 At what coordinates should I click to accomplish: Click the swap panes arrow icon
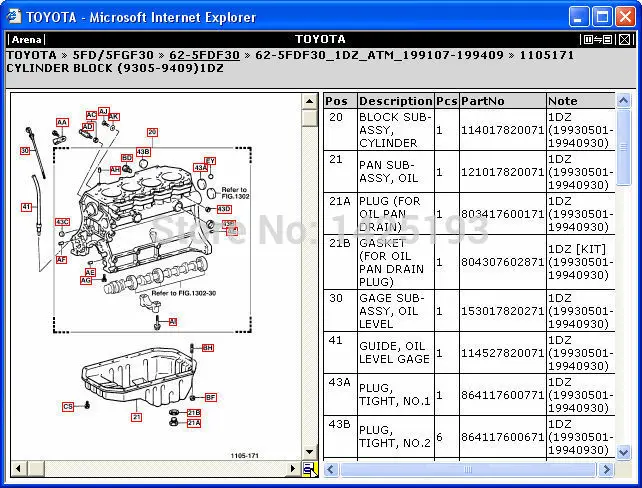598,40
